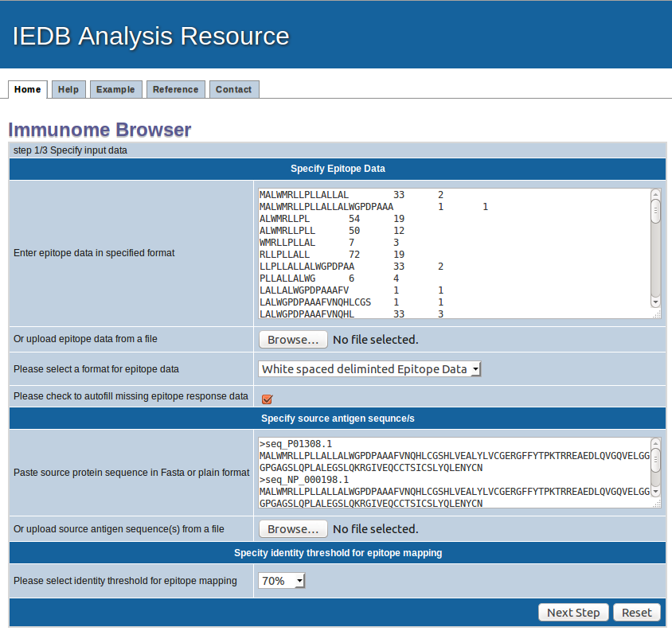
Task: Click the 'Specity identity threshold for epitope mapping' header
Action: click(x=338, y=553)
